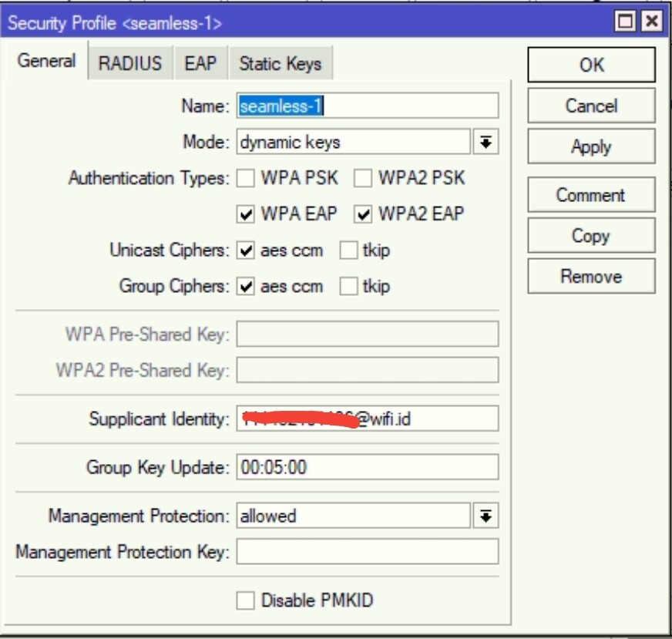Screen dimensions: 672x639
Task: Disable WPA EAP authentication
Action: click(x=247, y=214)
